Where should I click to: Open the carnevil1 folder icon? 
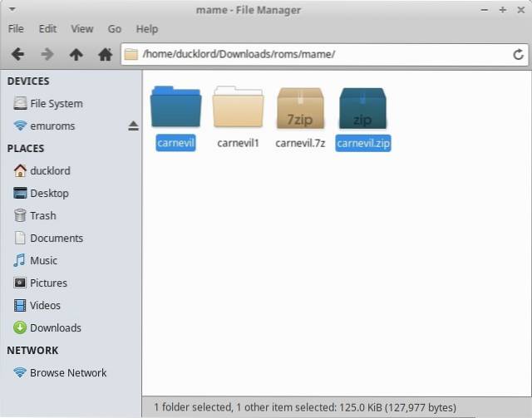(x=239, y=109)
